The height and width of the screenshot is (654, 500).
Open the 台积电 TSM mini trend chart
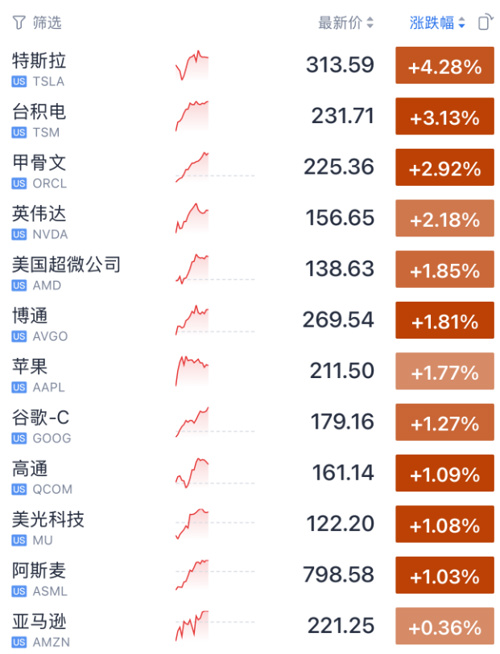click(x=192, y=116)
